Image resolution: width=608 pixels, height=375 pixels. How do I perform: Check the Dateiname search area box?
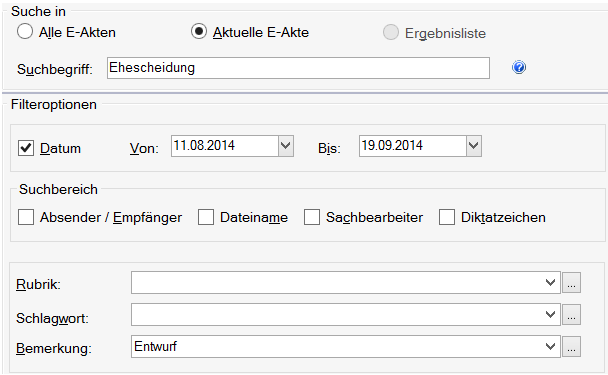(x=206, y=217)
